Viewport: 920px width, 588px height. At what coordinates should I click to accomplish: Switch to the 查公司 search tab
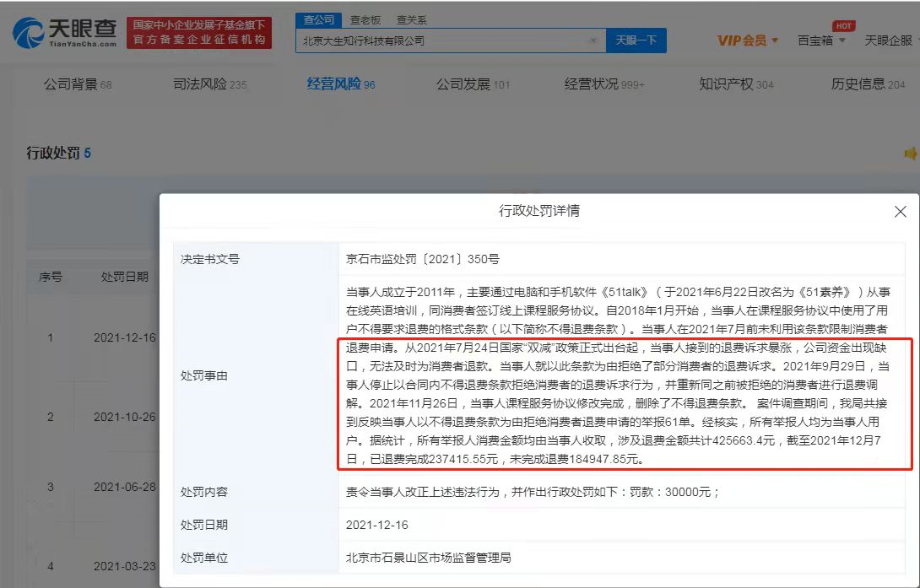coord(318,20)
